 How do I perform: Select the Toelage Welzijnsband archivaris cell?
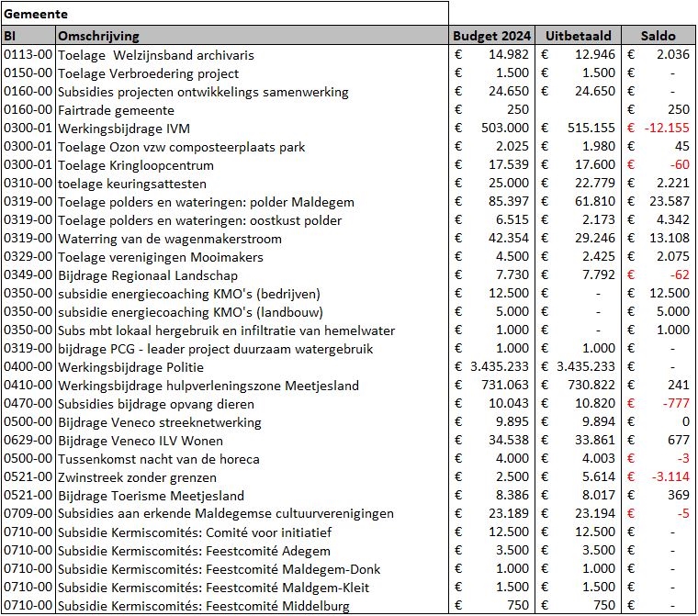tap(252, 55)
